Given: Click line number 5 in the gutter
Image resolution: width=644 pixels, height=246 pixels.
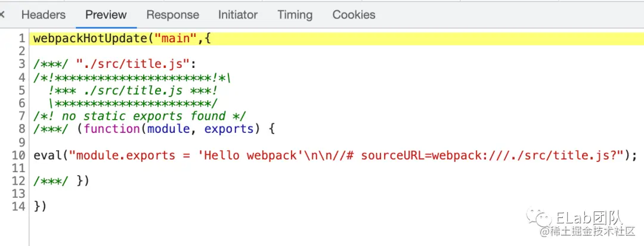Looking at the screenshot, I should click(x=21, y=91).
